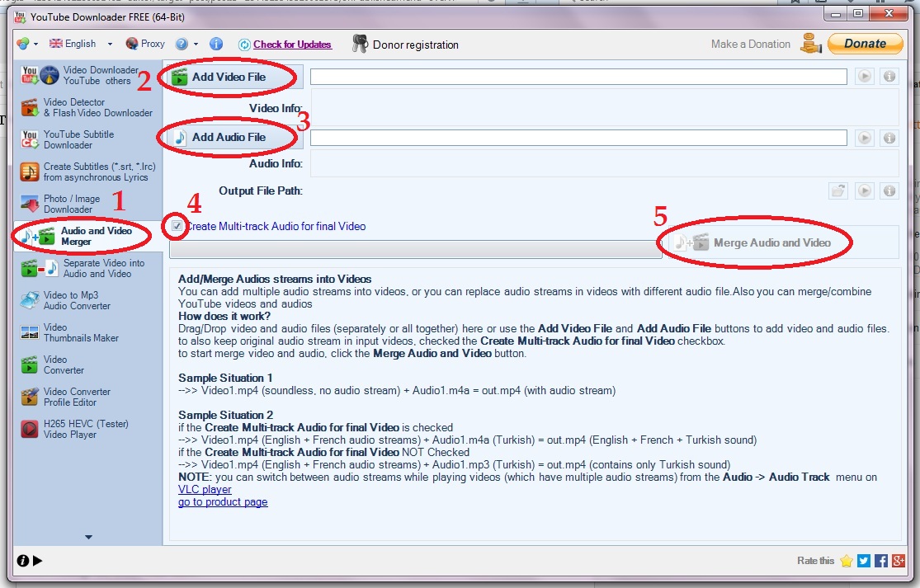Click the Output File Path label
The width and height of the screenshot is (920, 588).
(x=261, y=191)
